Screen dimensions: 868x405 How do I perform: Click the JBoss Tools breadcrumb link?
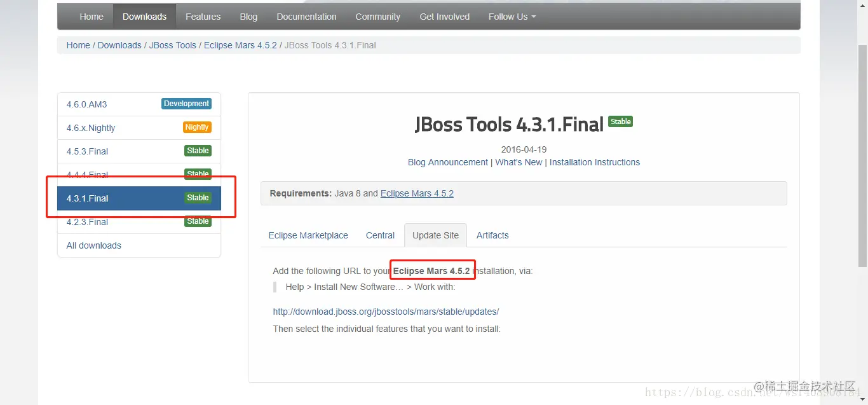pyautogui.click(x=173, y=45)
